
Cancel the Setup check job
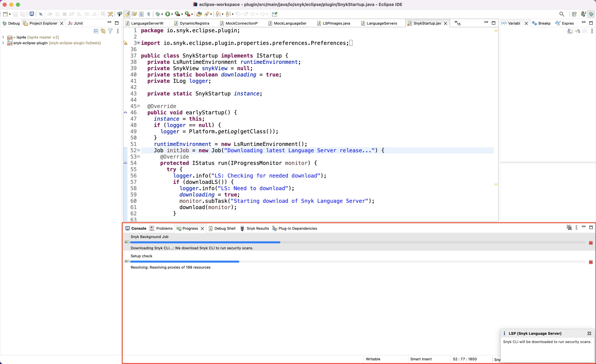(591, 262)
